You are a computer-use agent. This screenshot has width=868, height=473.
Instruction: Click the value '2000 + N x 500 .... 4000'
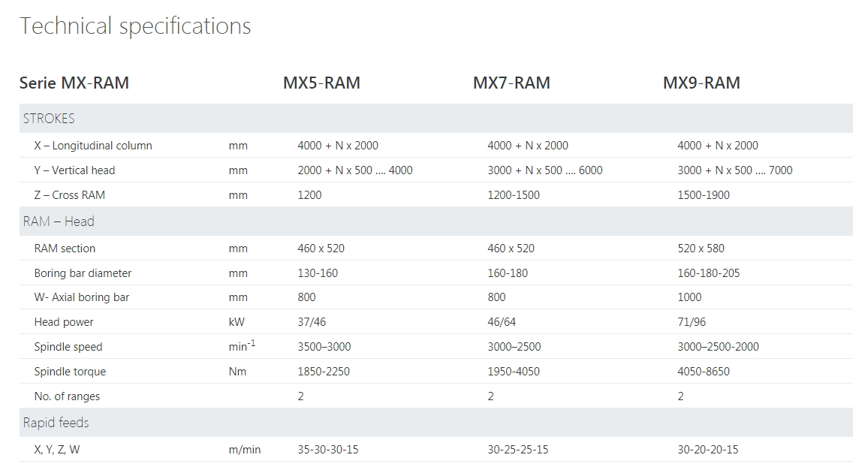pos(355,170)
